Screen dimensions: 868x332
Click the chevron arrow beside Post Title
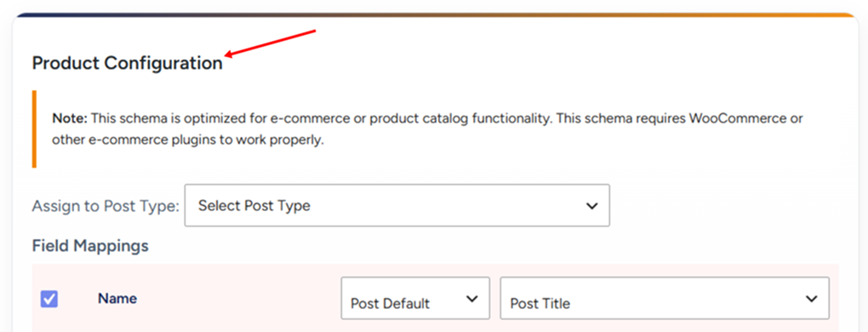[812, 299]
